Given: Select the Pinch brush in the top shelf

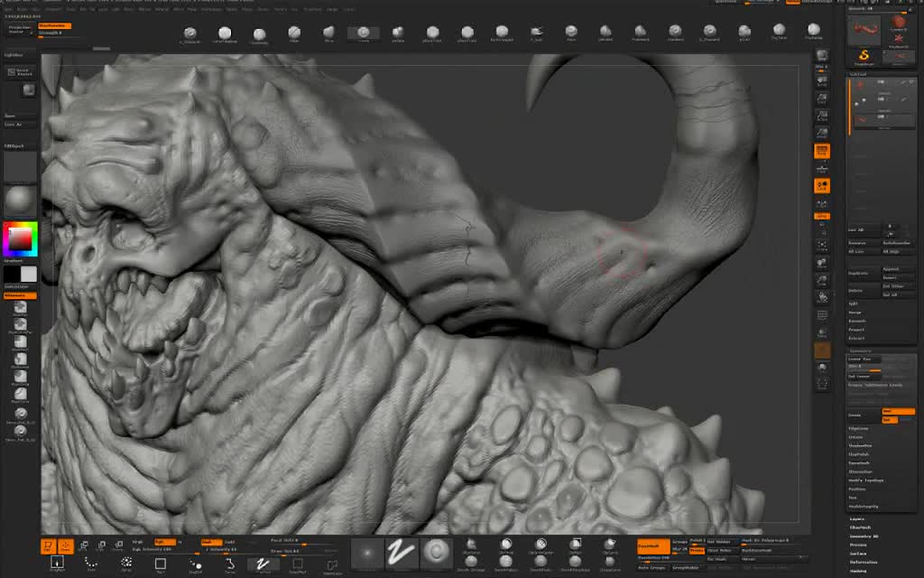Looking at the screenshot, I should pyautogui.click(x=571, y=33).
